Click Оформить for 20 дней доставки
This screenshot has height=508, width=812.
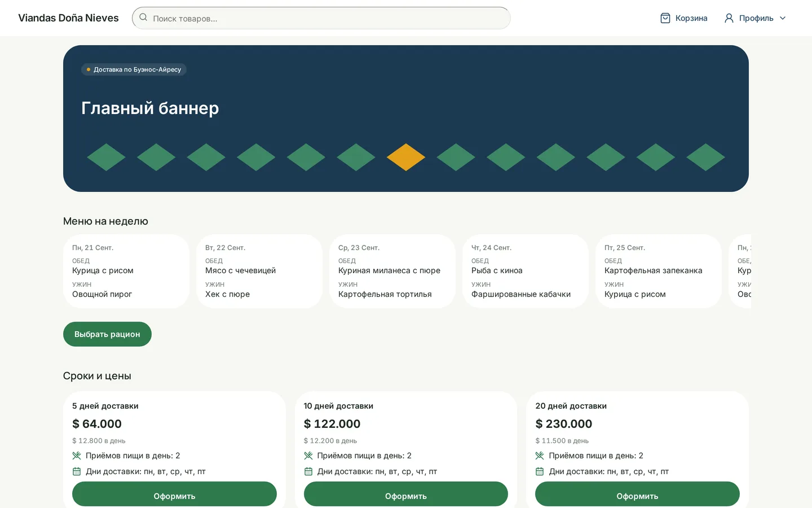[637, 494]
